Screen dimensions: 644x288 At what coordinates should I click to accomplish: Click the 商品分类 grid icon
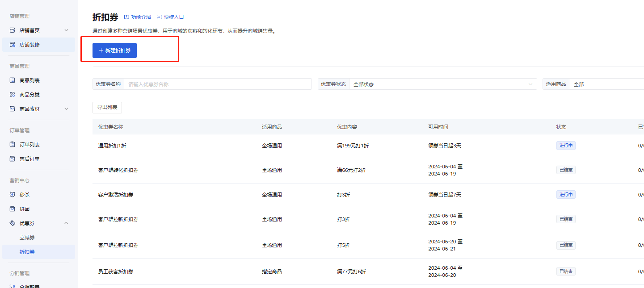coord(13,95)
